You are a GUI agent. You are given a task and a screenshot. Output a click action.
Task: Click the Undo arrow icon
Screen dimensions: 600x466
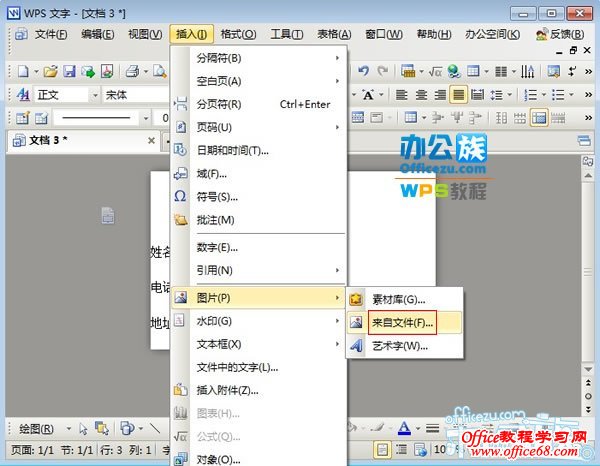[363, 71]
